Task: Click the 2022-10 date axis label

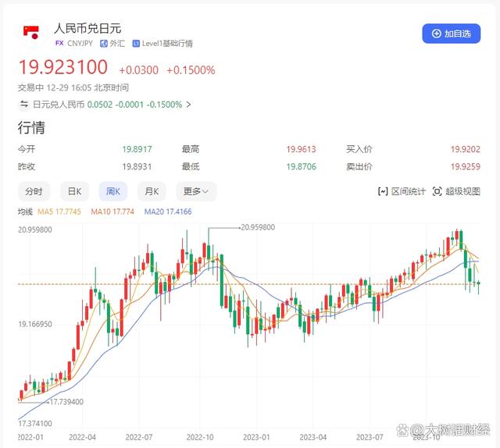Action: tap(200, 437)
